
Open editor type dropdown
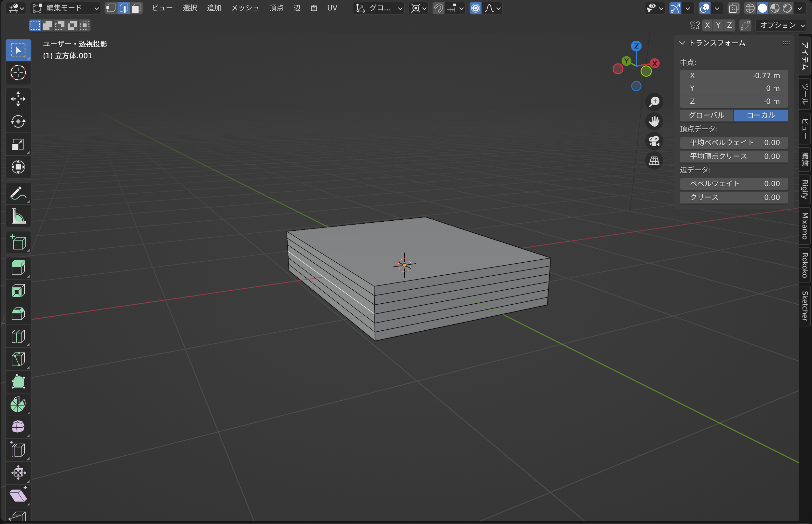coord(16,8)
